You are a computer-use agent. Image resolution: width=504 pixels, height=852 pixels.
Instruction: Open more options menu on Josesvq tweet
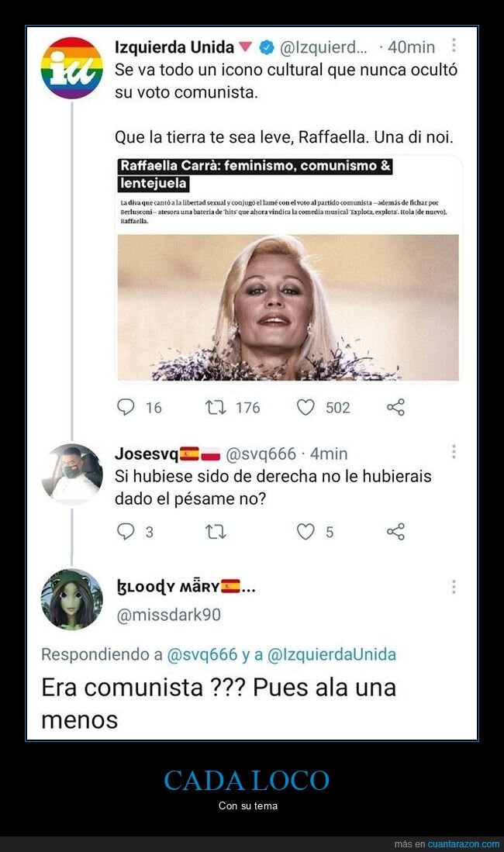tap(454, 451)
